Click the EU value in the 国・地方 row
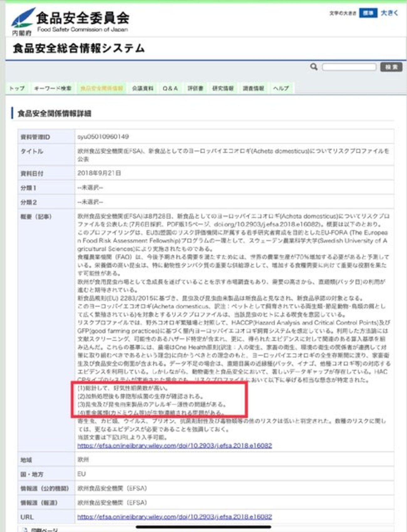 (x=81, y=474)
